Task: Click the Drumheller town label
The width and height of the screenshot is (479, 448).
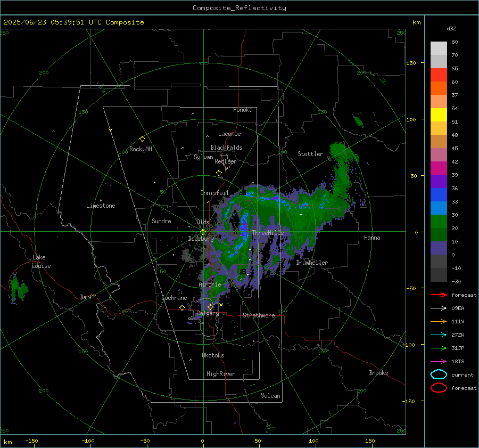Action: coord(312,263)
